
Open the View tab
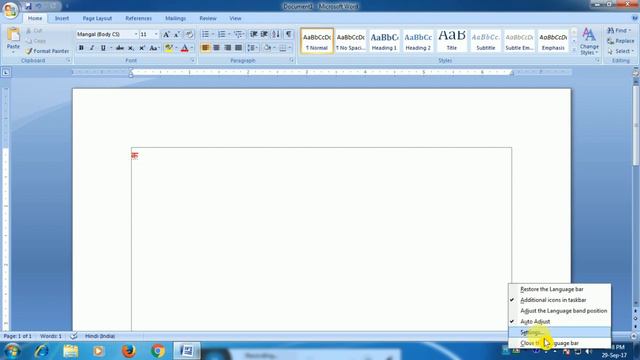[235, 18]
